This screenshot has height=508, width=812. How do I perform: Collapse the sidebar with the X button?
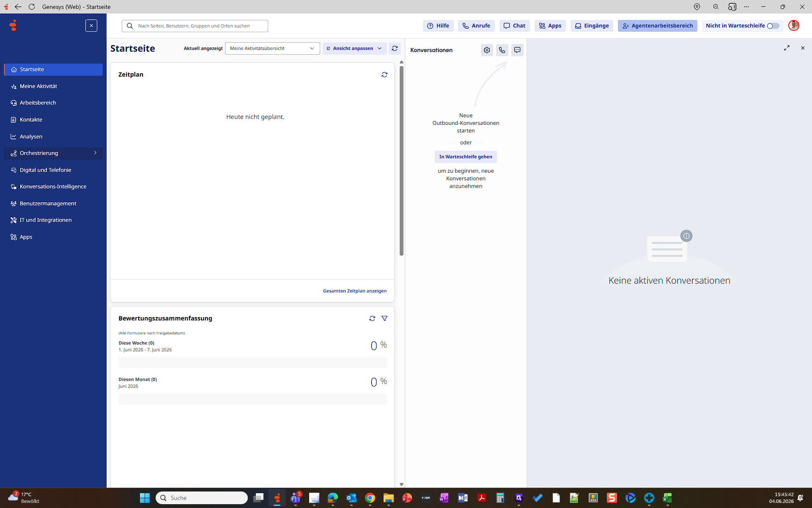[x=91, y=26]
